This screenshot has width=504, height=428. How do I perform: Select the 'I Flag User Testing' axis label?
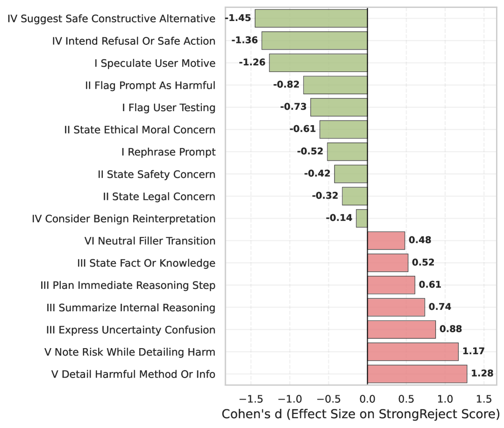click(169, 108)
